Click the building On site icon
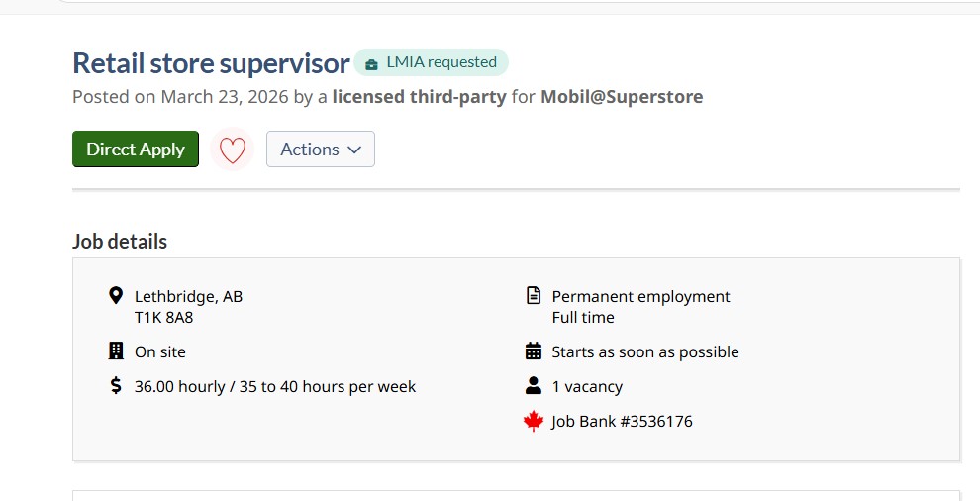This screenshot has height=501, width=980. (116, 351)
